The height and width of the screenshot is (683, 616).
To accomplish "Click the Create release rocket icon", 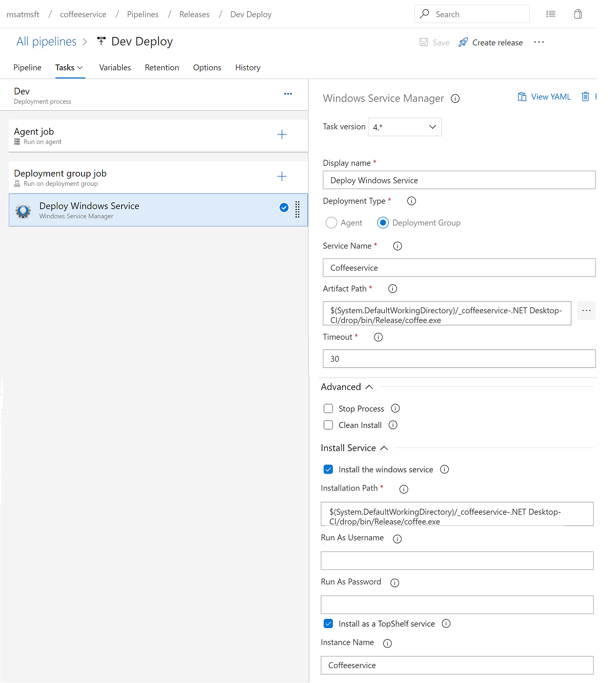I will 463,43.
